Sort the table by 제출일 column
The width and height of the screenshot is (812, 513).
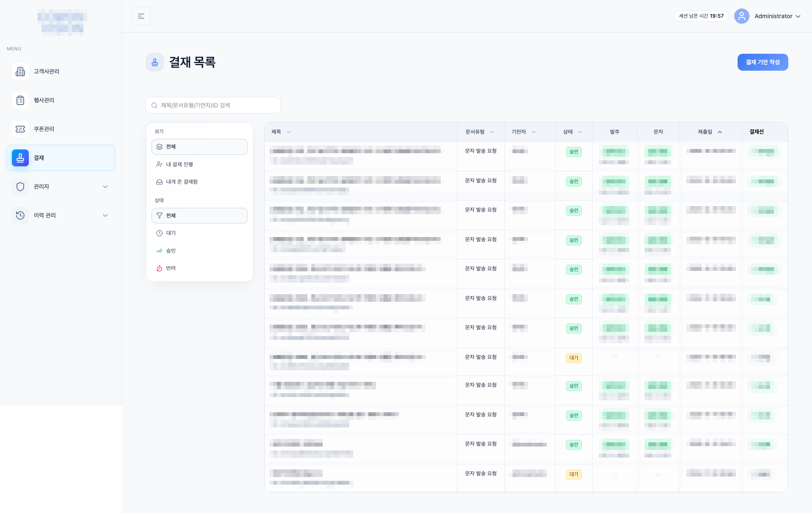pyautogui.click(x=710, y=132)
